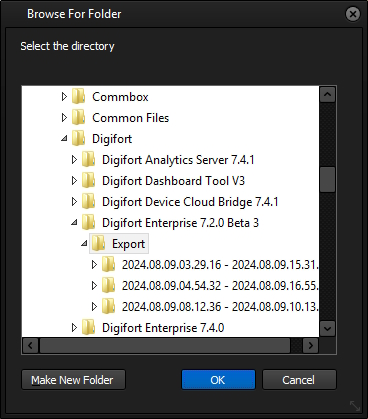Cancel the folder browse dialog

click(299, 380)
